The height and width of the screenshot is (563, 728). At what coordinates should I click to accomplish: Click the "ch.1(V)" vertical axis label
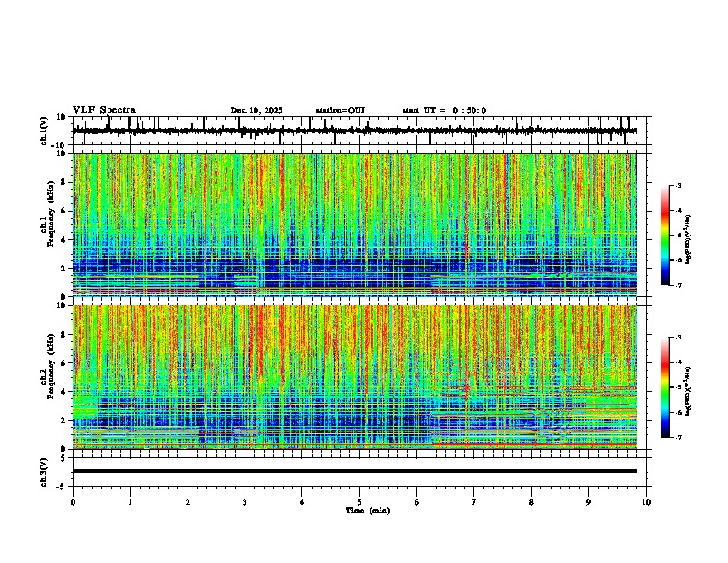click(x=44, y=131)
